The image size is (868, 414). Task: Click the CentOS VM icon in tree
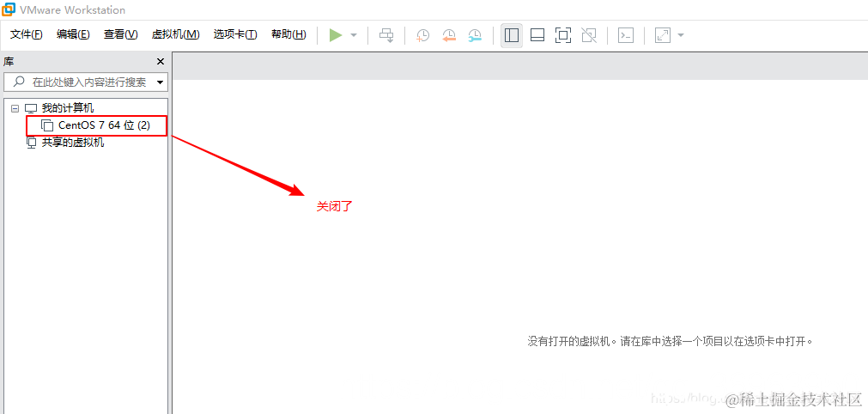pyautogui.click(x=47, y=125)
